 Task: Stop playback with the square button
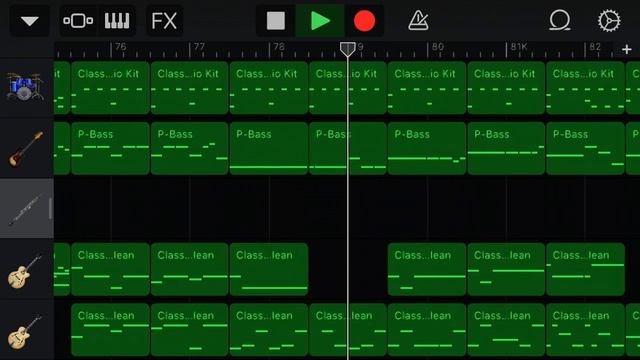click(276, 21)
